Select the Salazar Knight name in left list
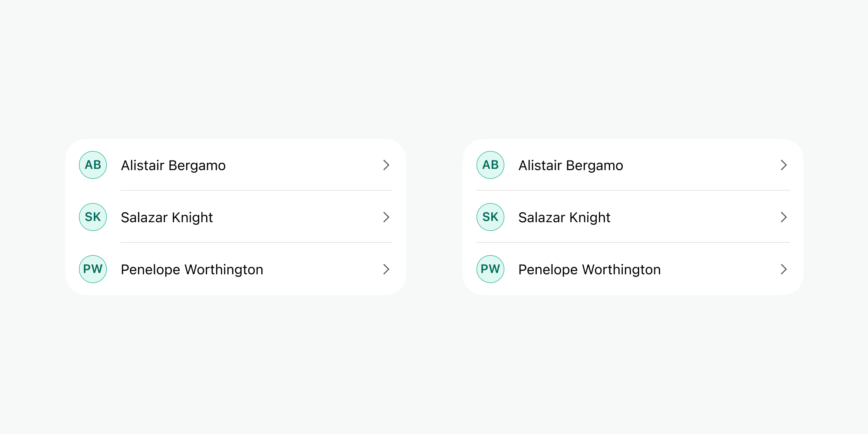 click(x=167, y=217)
